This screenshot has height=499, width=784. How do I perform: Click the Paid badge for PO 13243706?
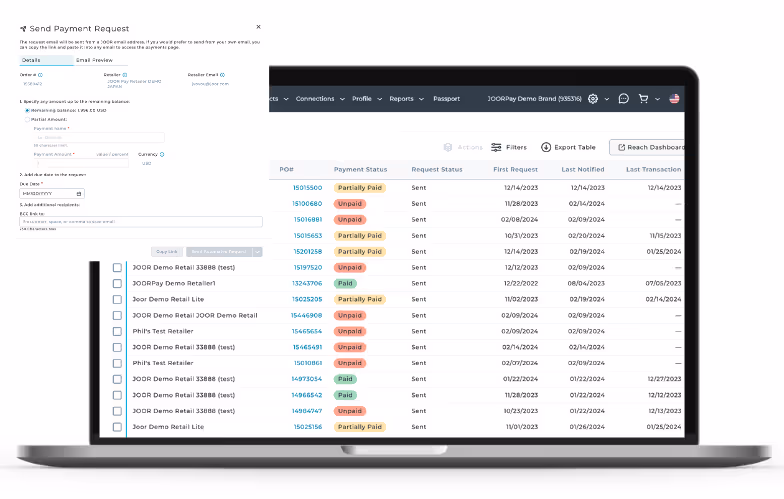click(345, 284)
